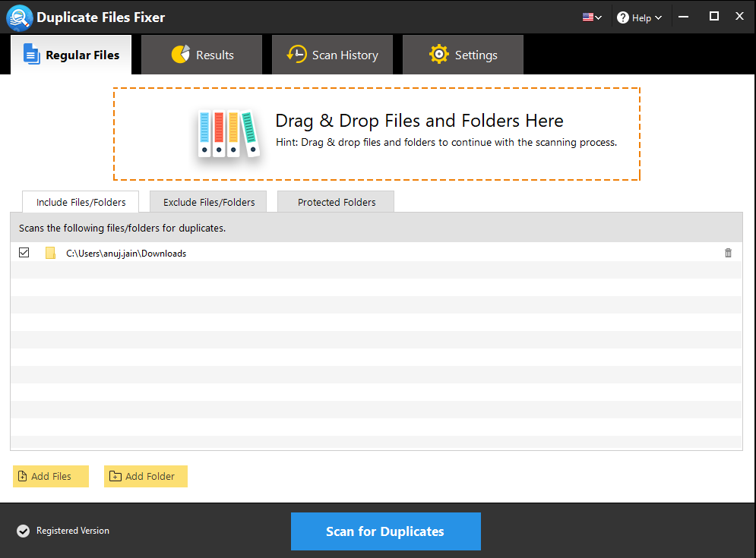The height and width of the screenshot is (558, 756).
Task: Open the Scan History tab
Action: [x=332, y=55]
